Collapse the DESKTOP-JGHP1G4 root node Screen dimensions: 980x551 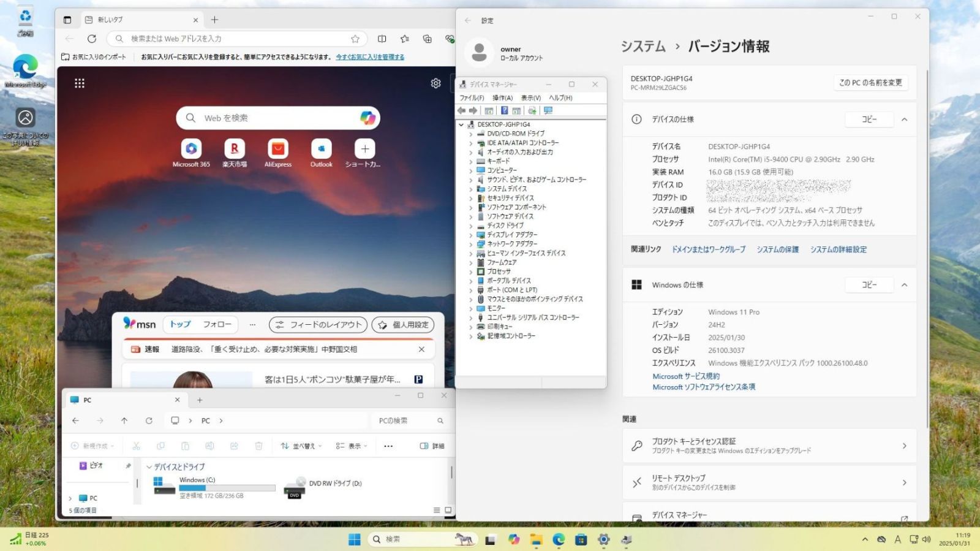(462, 124)
